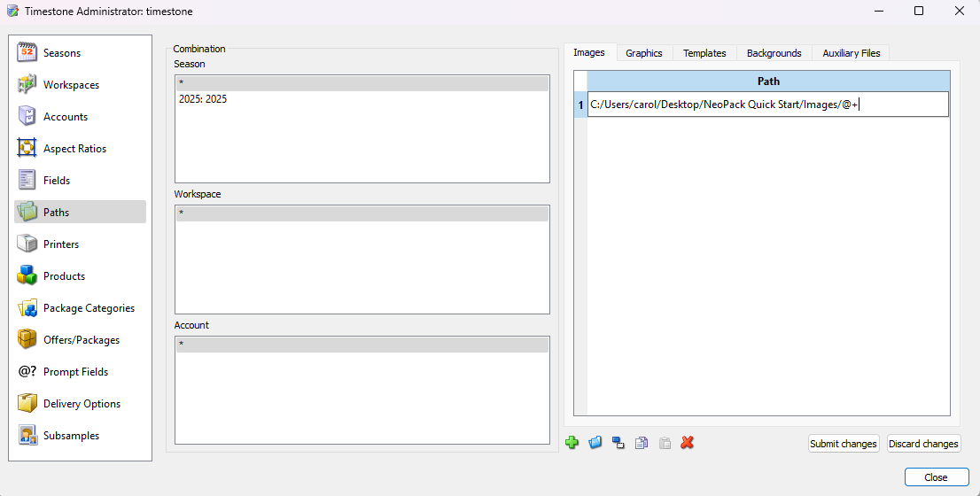Open the Printers section

(61, 244)
